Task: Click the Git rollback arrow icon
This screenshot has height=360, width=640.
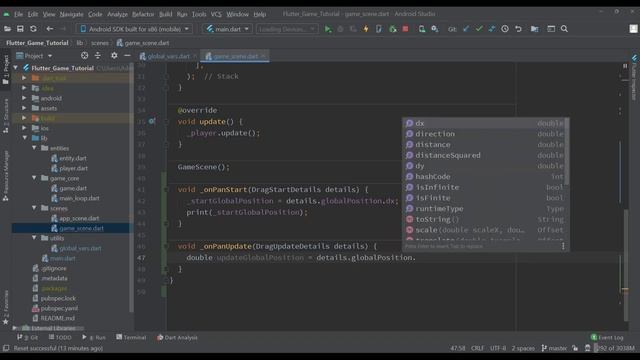Action: click(518, 29)
